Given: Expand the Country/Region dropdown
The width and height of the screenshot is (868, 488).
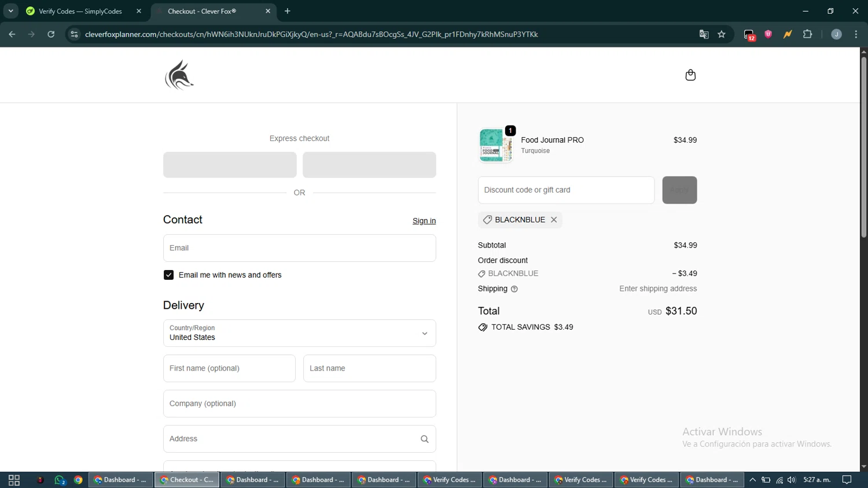Looking at the screenshot, I should click(299, 334).
